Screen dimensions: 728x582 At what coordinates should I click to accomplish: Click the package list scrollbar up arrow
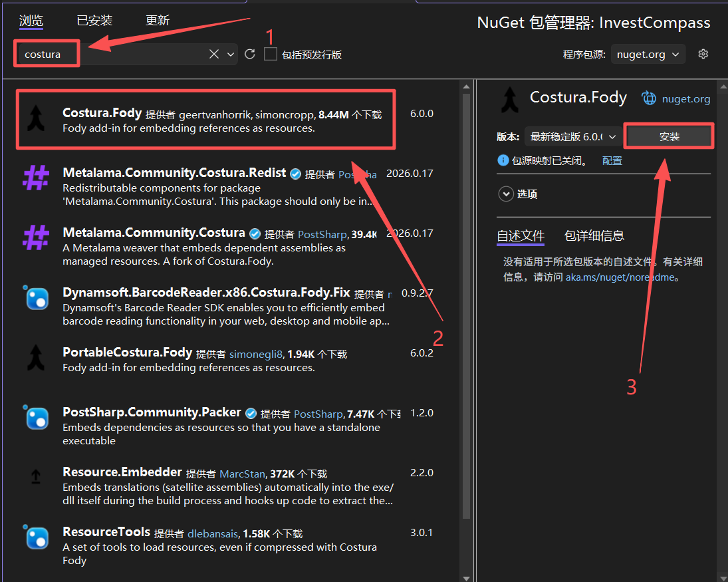466,86
